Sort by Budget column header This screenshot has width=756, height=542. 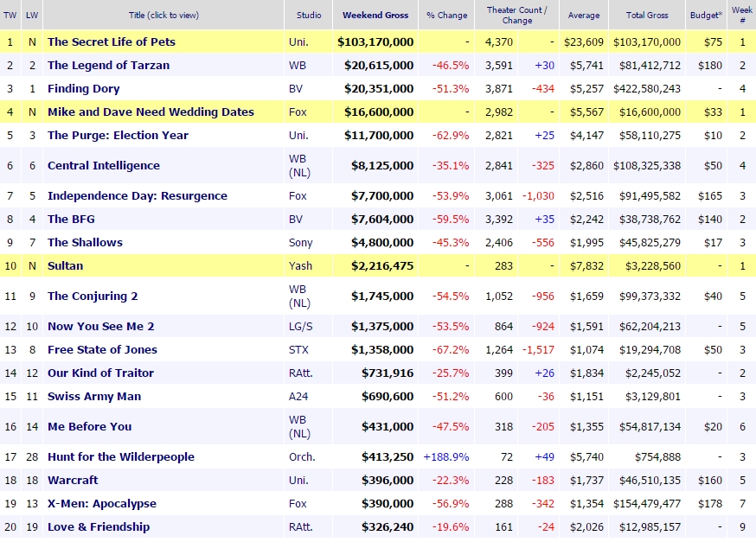click(x=706, y=15)
